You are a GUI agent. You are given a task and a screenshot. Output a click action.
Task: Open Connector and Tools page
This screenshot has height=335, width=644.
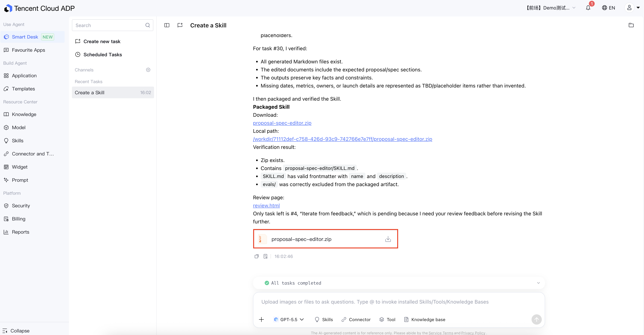32,154
